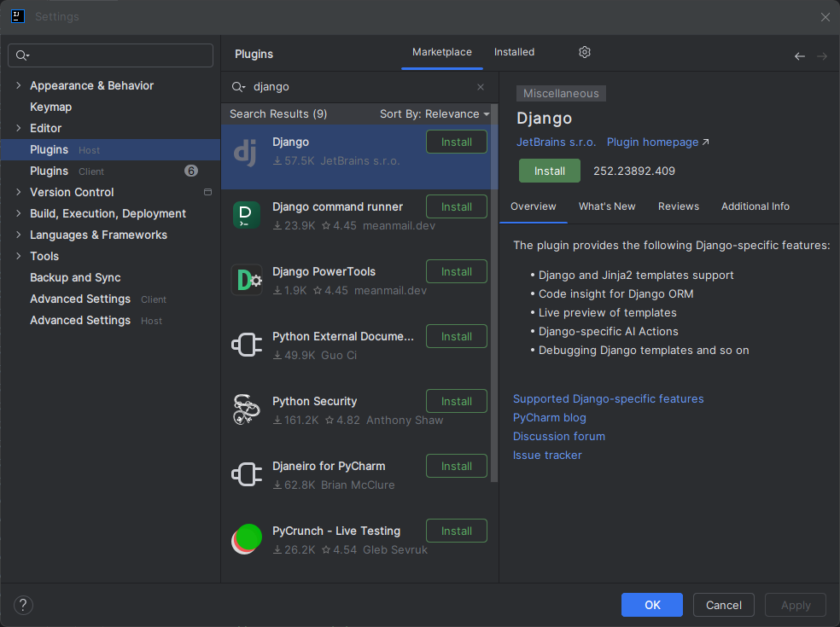840x627 pixels.
Task: Open the Issue tracker link
Action: [547, 456]
